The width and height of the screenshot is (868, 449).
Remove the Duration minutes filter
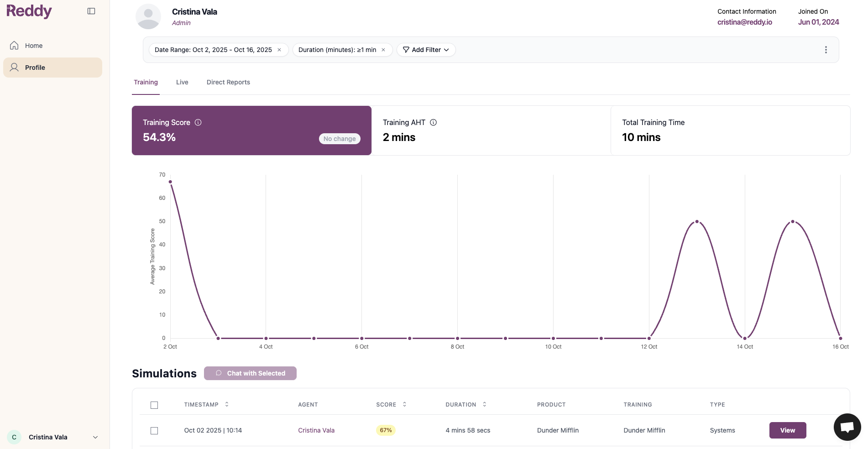[383, 50]
